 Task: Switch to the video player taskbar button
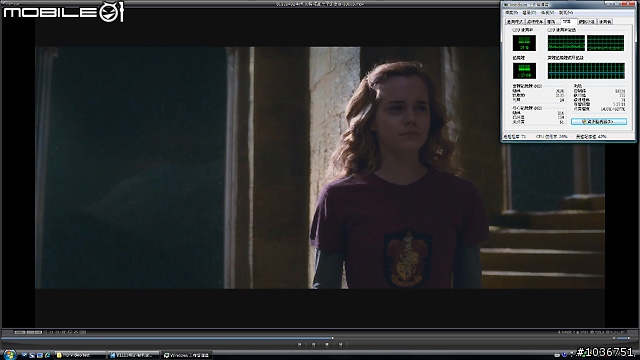[x=133, y=356]
